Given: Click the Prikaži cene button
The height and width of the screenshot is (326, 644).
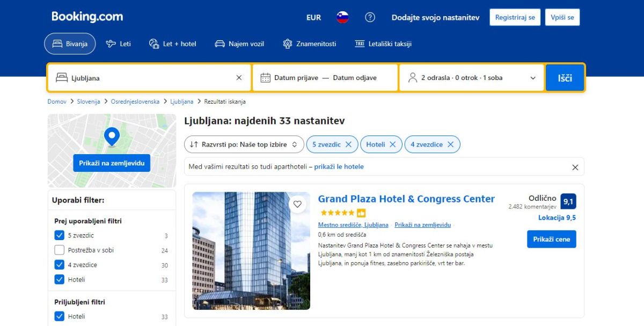Looking at the screenshot, I should (x=551, y=239).
